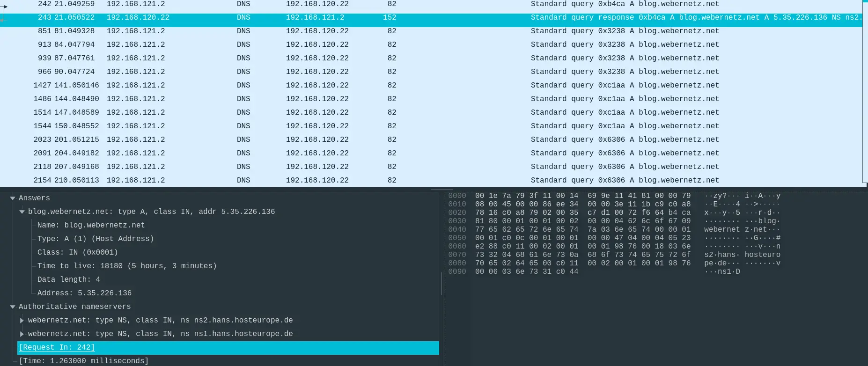This screenshot has height=366, width=868.
Task: Expand the ns2.hans.hosteurope.de NS record
Action: 22,321
